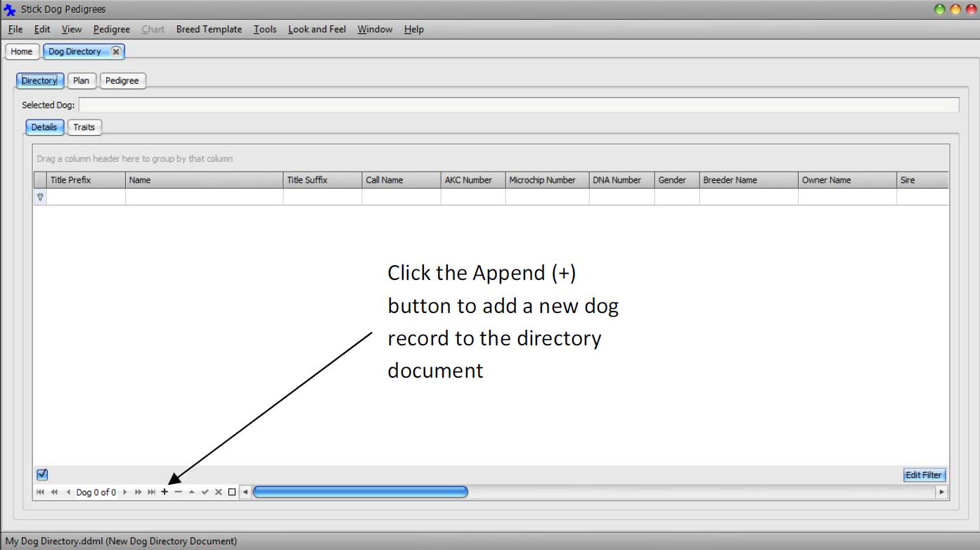Switch to the Plan tab

[x=81, y=80]
